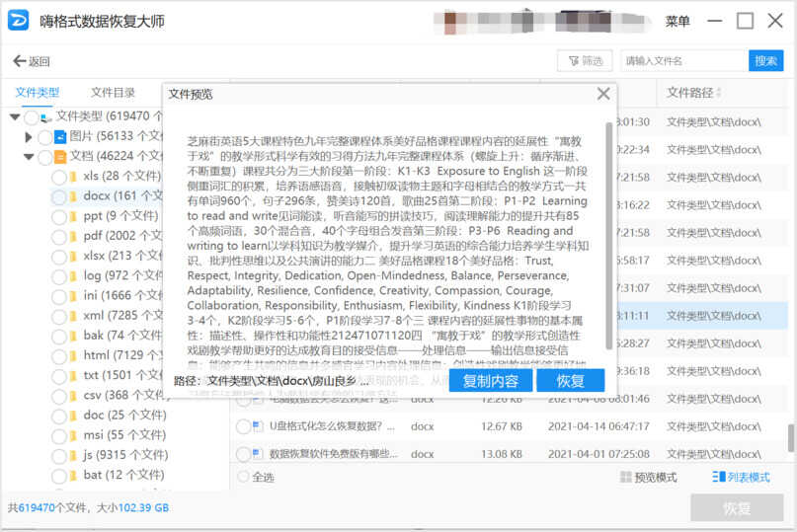The width and height of the screenshot is (797, 532).
Task: Select the bak folder icon
Action: point(73,336)
